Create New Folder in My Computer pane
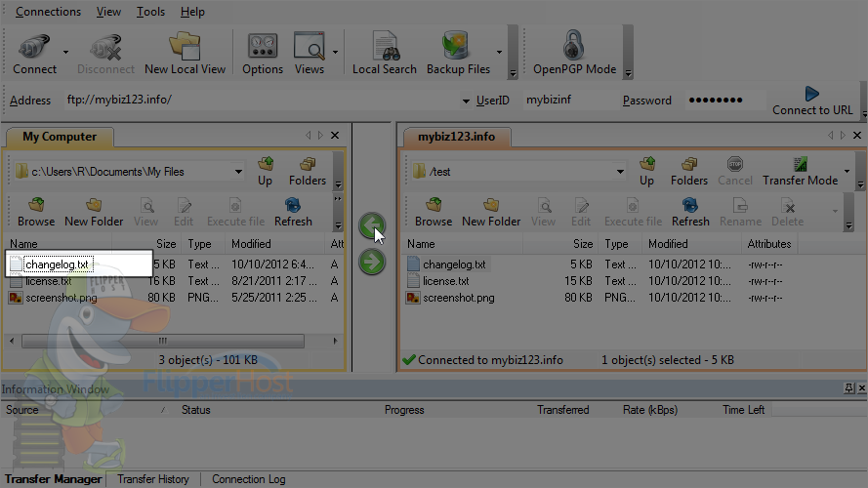 pos(94,213)
